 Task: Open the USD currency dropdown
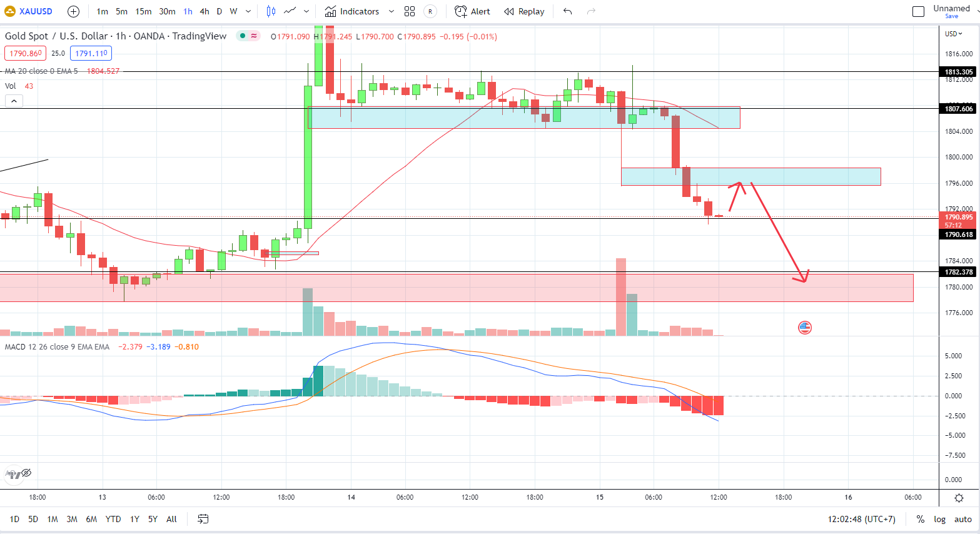pos(954,34)
